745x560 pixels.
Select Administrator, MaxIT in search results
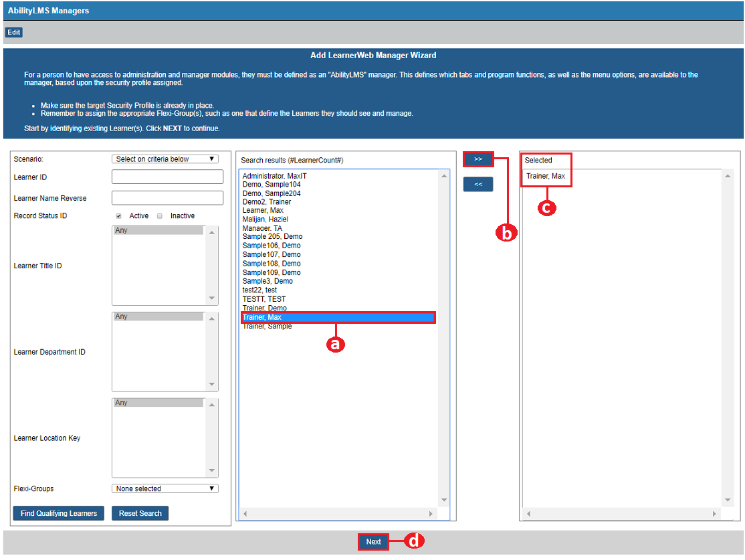click(275, 176)
